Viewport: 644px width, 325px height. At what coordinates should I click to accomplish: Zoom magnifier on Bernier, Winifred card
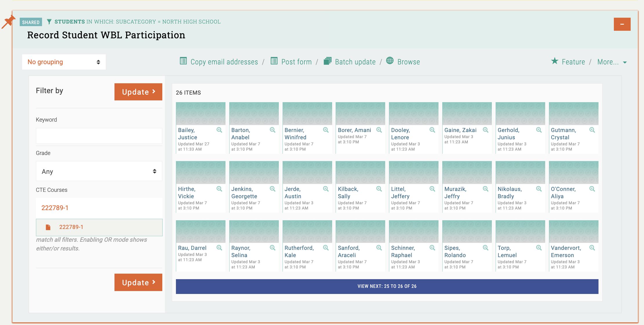click(326, 130)
